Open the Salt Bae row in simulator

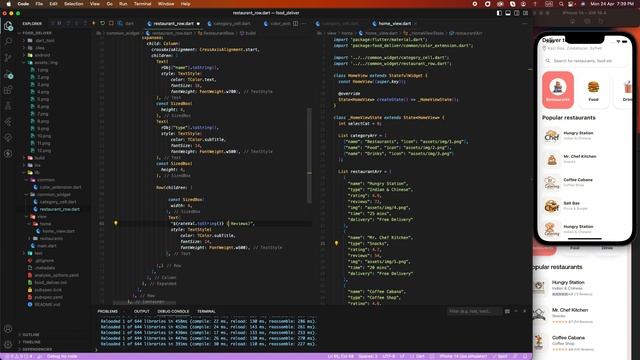point(584,206)
